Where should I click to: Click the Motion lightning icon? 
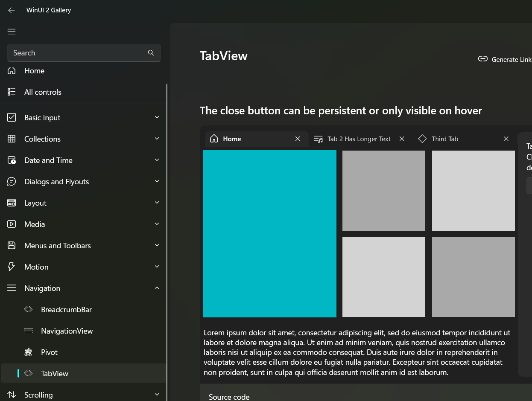pos(11,267)
